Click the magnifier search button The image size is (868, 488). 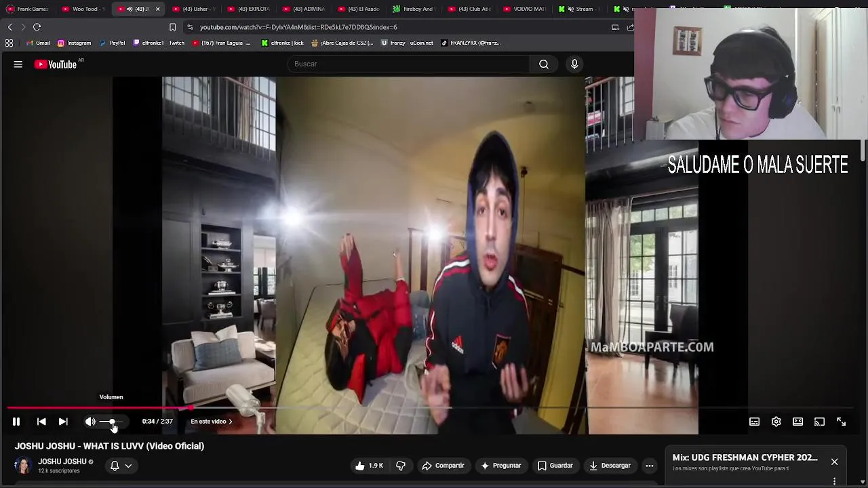(x=544, y=64)
